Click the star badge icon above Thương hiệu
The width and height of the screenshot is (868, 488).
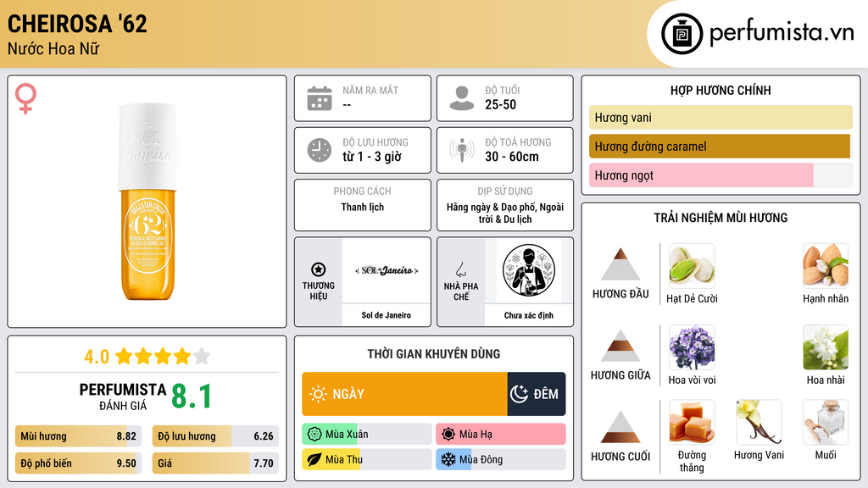point(319,269)
